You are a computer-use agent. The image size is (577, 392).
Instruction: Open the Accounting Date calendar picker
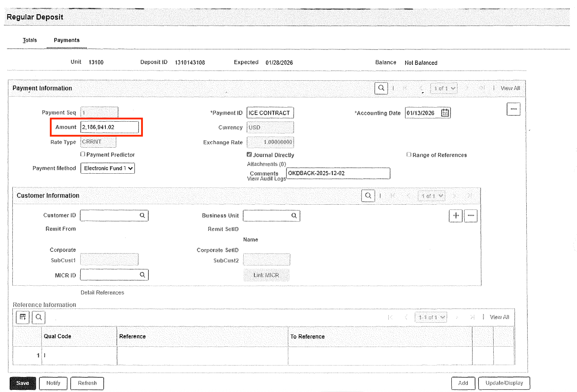tap(445, 113)
